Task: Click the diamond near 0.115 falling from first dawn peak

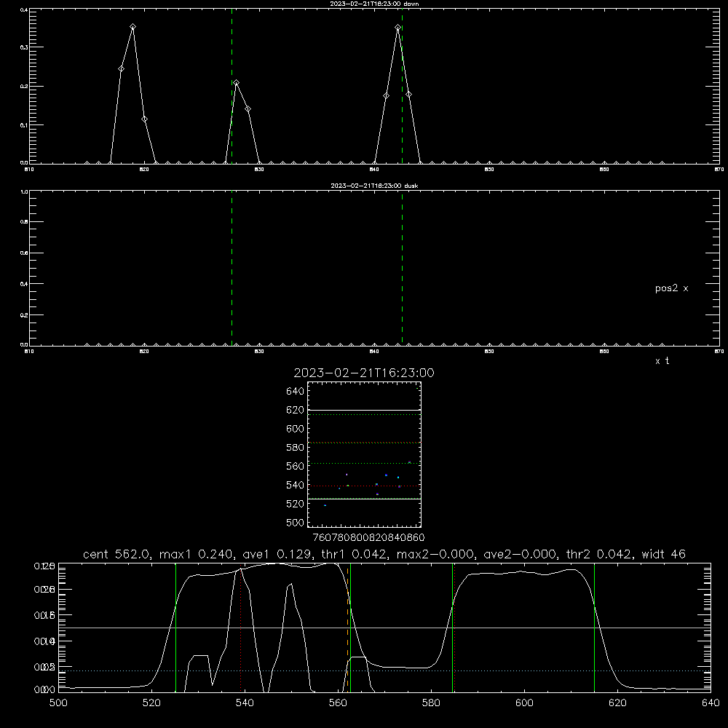Action: (144, 119)
